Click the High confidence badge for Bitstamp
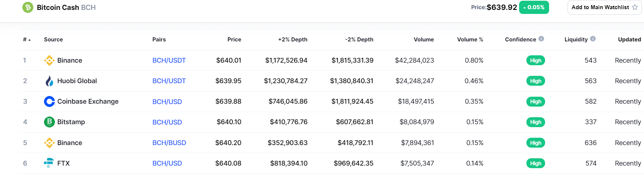 536,122
